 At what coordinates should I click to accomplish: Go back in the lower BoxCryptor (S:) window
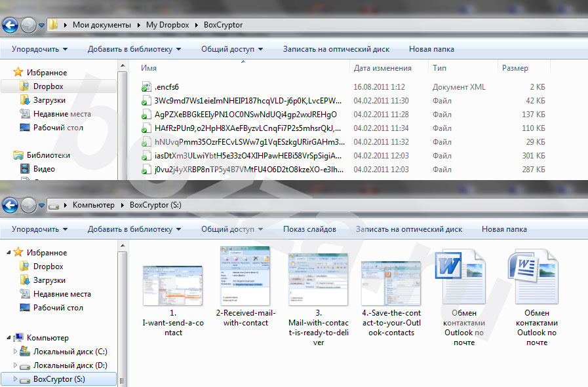coord(10,206)
